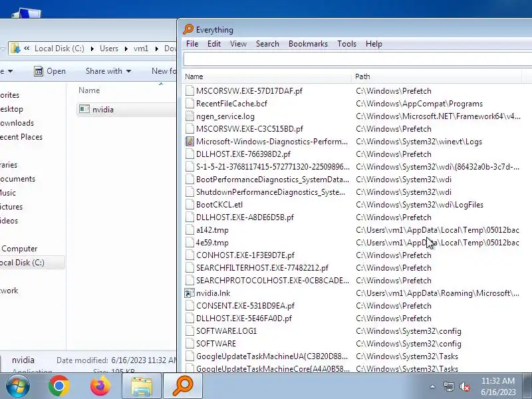Select the CONSENT.EXE-531BD9EA.pf file icon
The image size is (532, 399).
(190, 306)
